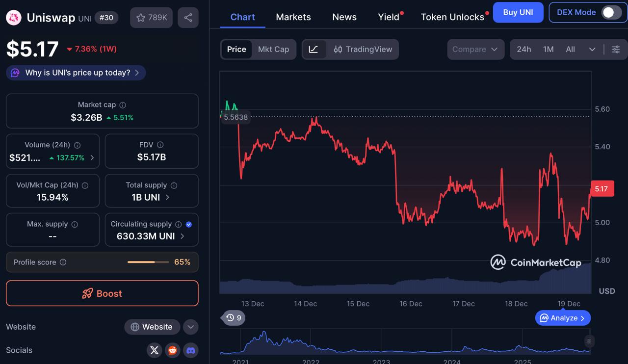628x364 pixels.
Task: Click the Buy UNI button
Action: coord(518,12)
